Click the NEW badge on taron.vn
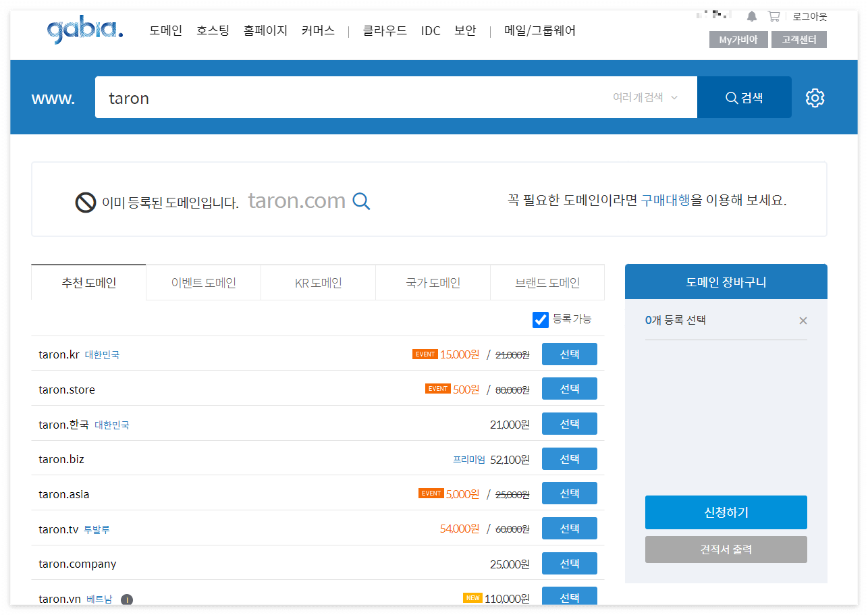The image size is (868, 615). click(472, 598)
